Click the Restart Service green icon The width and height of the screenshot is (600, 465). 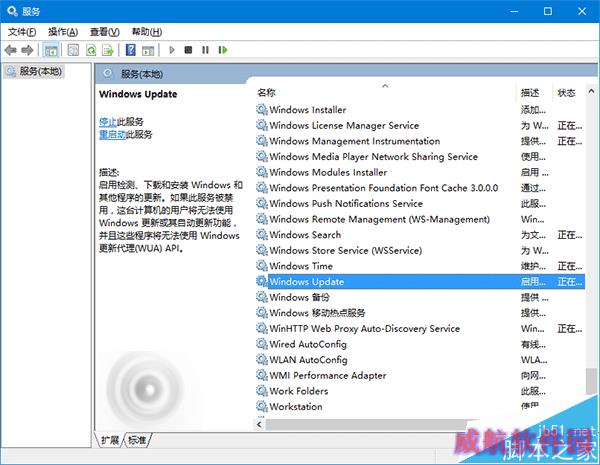tap(223, 50)
